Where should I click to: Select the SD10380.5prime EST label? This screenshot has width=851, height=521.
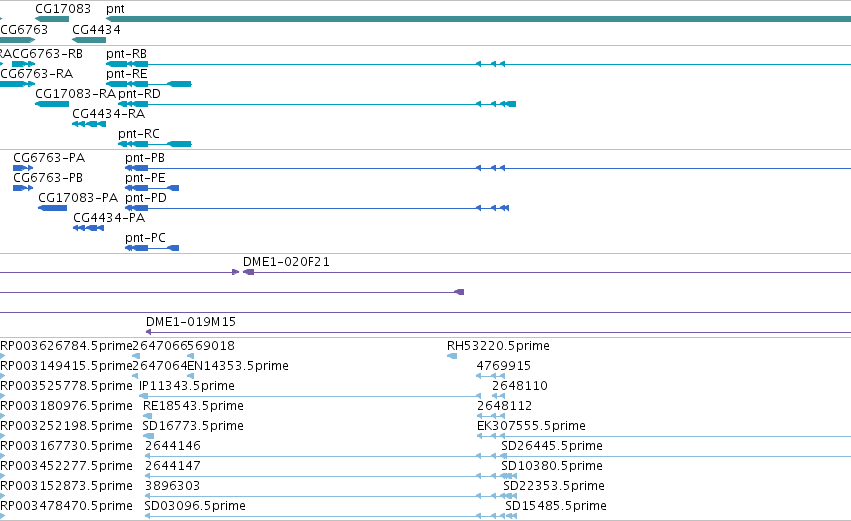coord(552,466)
